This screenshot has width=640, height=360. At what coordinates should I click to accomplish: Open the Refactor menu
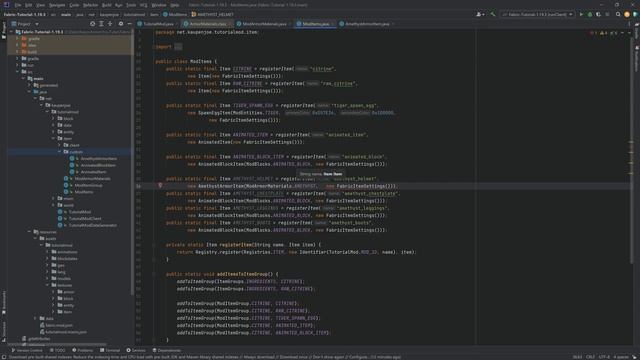[x=91, y=5]
